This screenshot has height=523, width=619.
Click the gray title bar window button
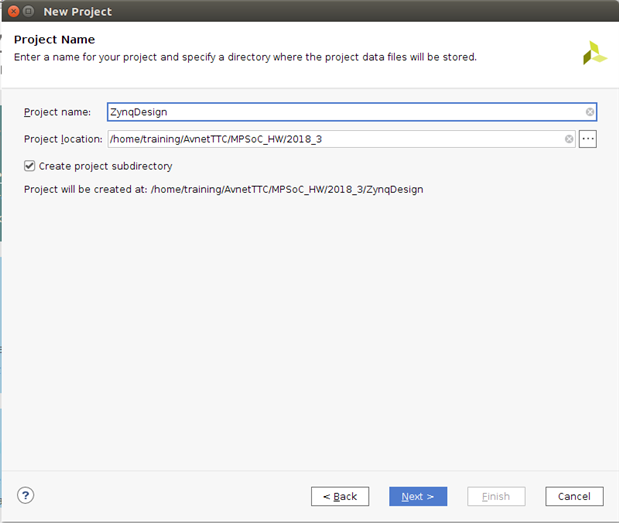pos(28,11)
